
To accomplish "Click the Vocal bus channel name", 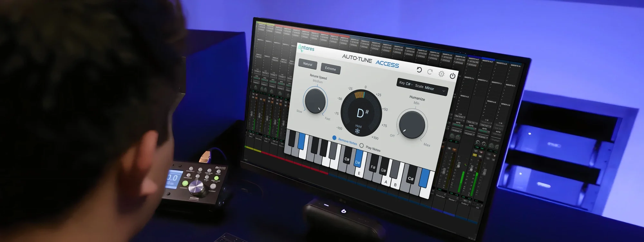I will (x=440, y=196).
